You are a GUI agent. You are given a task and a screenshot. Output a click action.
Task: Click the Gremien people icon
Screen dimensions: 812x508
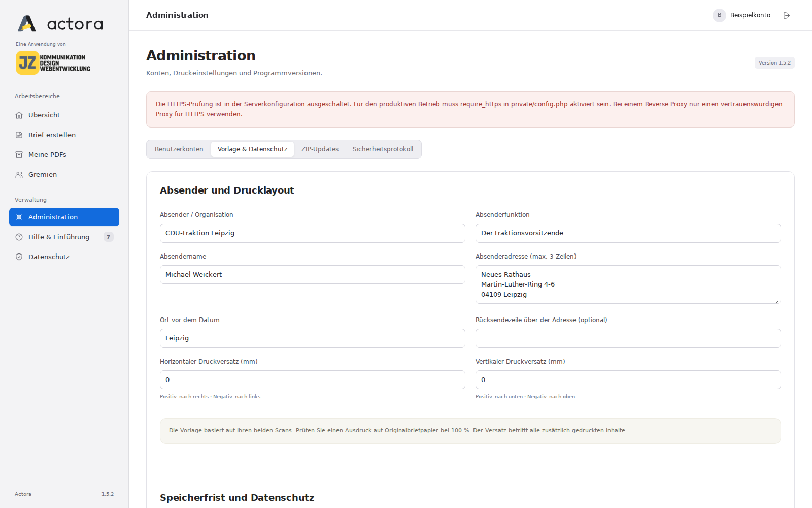click(x=19, y=175)
